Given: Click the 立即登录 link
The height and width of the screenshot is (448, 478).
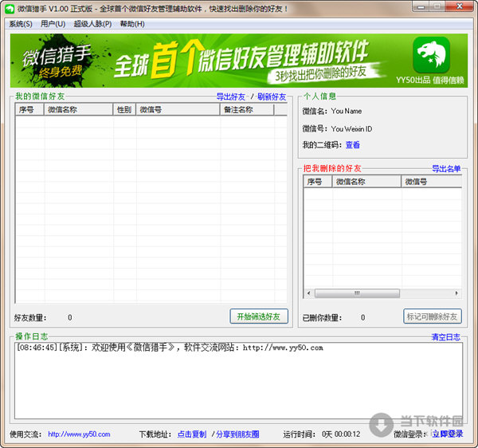Looking at the screenshot, I should (448, 434).
